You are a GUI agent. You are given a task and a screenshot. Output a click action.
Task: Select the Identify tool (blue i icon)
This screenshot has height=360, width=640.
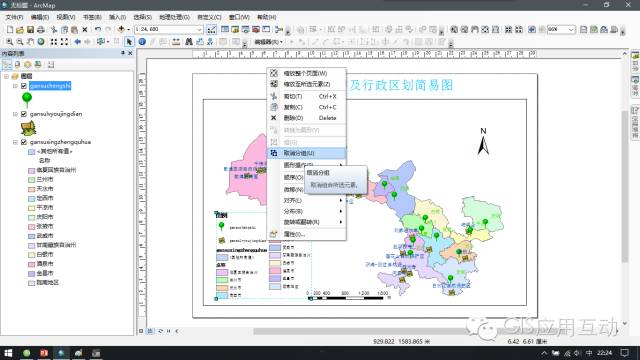[142, 42]
